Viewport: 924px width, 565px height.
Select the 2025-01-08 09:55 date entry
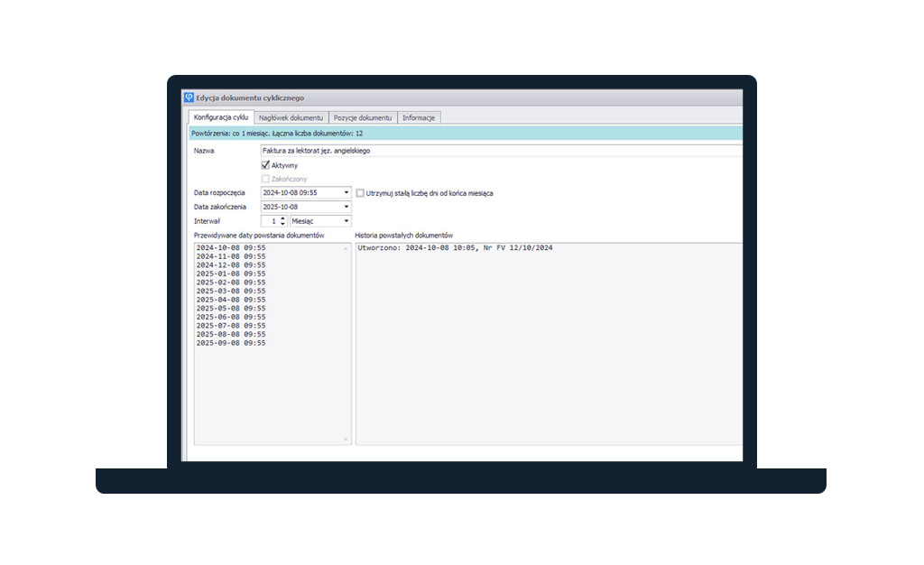(231, 273)
